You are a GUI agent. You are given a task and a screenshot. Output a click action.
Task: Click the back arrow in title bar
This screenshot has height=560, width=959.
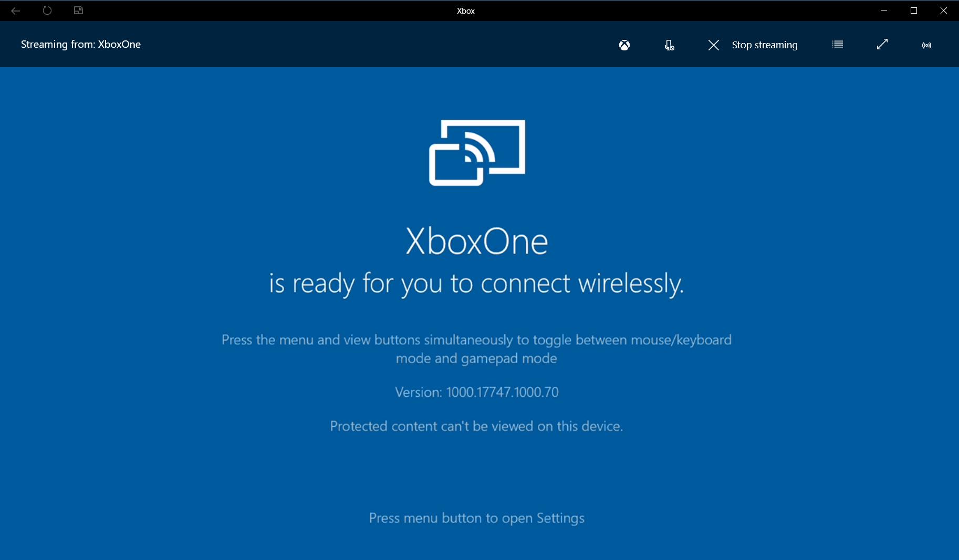[x=15, y=10]
